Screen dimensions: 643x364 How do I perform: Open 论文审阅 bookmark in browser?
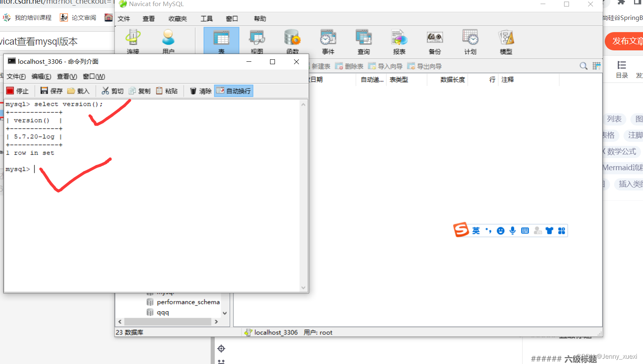78,17
